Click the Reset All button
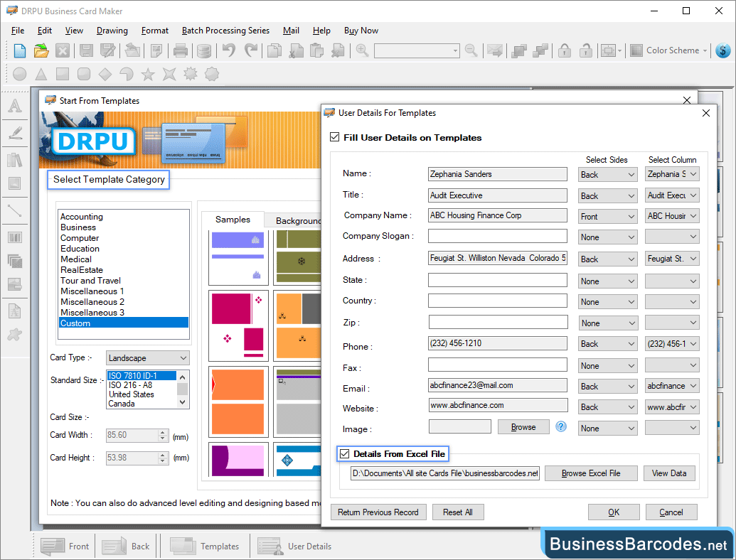The height and width of the screenshot is (560, 736). [458, 512]
